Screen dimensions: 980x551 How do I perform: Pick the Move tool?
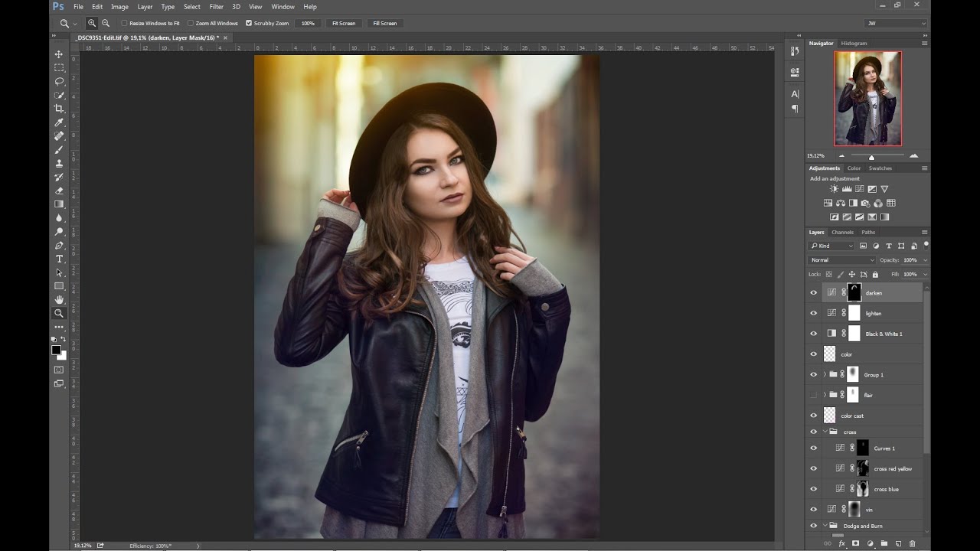pyautogui.click(x=59, y=54)
